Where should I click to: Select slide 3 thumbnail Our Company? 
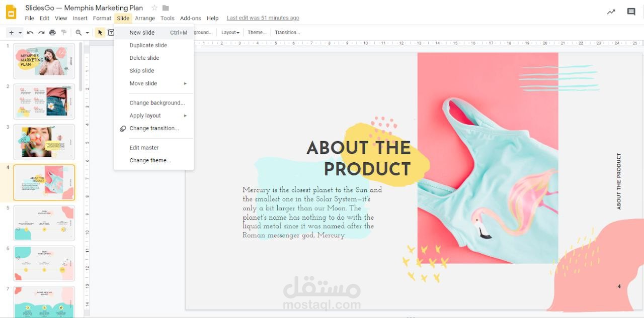[x=44, y=142]
